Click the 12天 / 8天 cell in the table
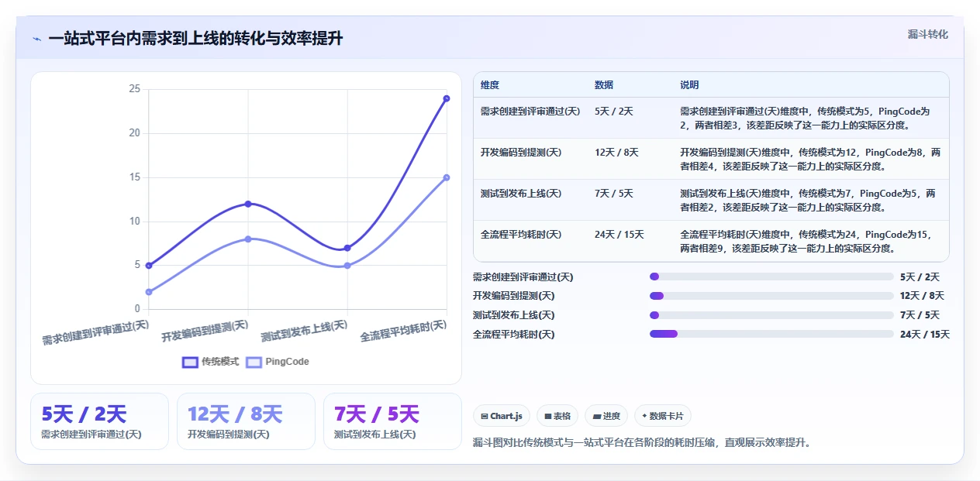The width and height of the screenshot is (980, 481). pos(617,153)
